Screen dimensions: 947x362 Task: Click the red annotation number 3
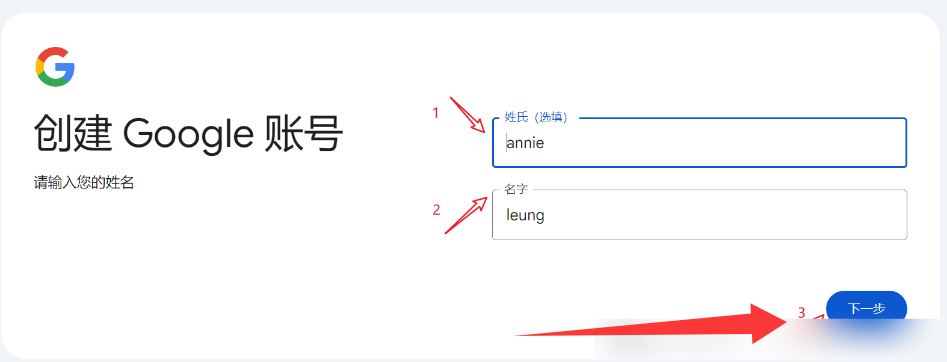pyautogui.click(x=801, y=312)
